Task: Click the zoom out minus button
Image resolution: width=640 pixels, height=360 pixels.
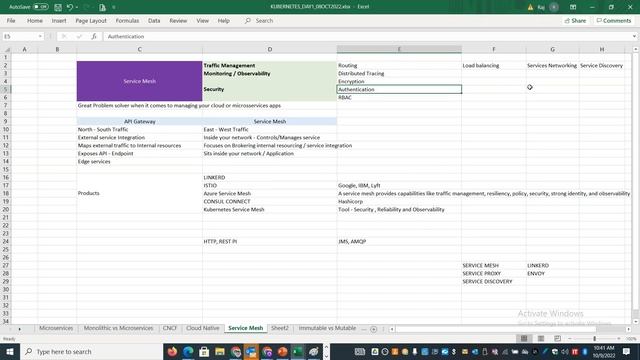Action: (x=570, y=338)
